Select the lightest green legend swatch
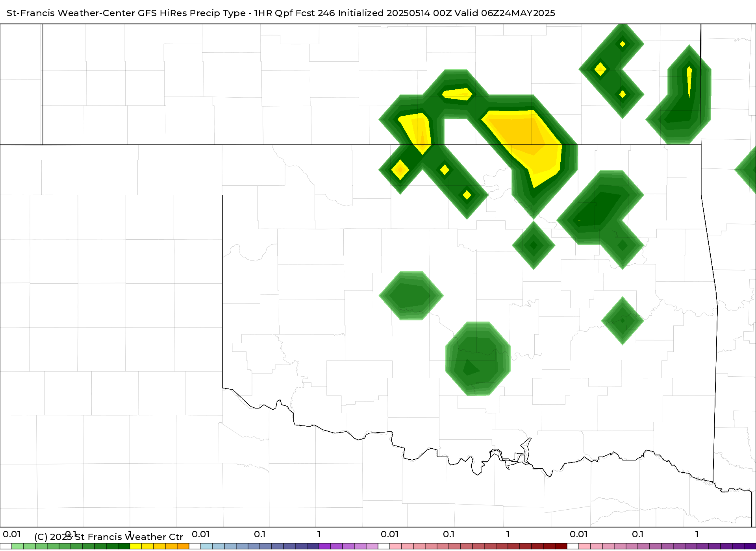This screenshot has height=551, width=756. pyautogui.click(x=18, y=546)
